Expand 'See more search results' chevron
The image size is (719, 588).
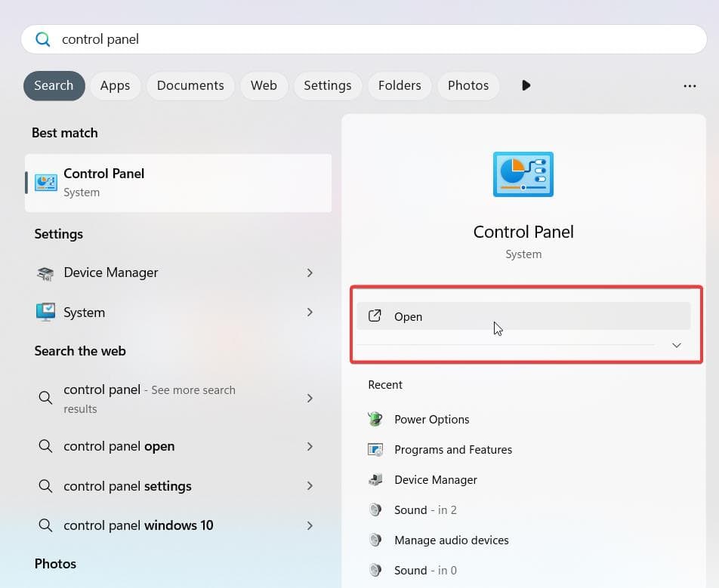[310, 399]
